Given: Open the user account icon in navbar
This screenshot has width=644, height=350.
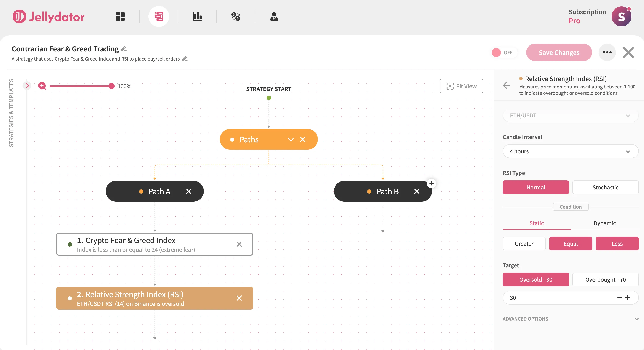Looking at the screenshot, I should 274,16.
